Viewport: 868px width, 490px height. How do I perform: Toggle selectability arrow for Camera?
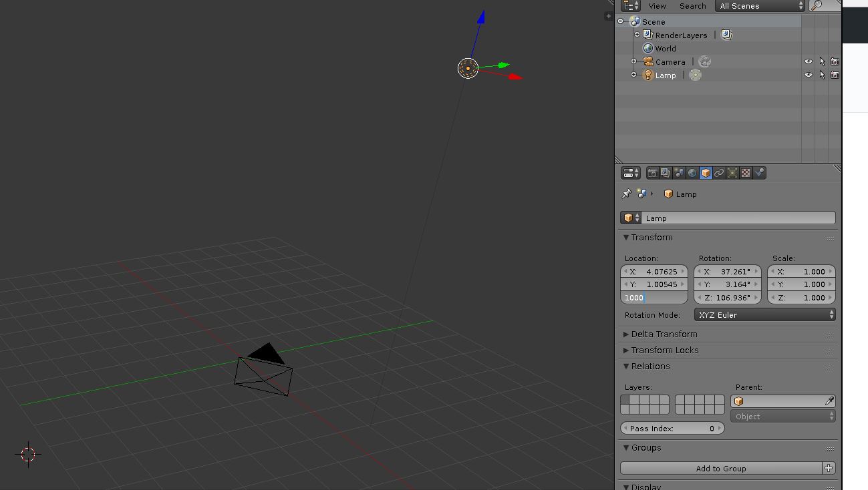(x=822, y=61)
